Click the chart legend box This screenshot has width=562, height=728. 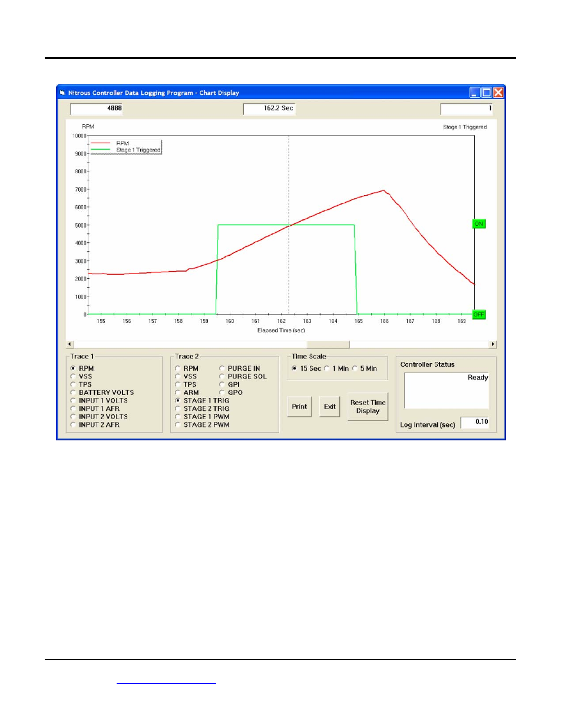point(125,147)
